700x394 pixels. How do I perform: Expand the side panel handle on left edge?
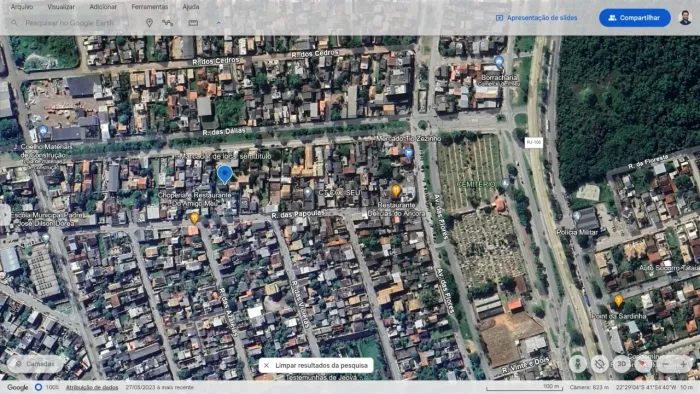4,215
